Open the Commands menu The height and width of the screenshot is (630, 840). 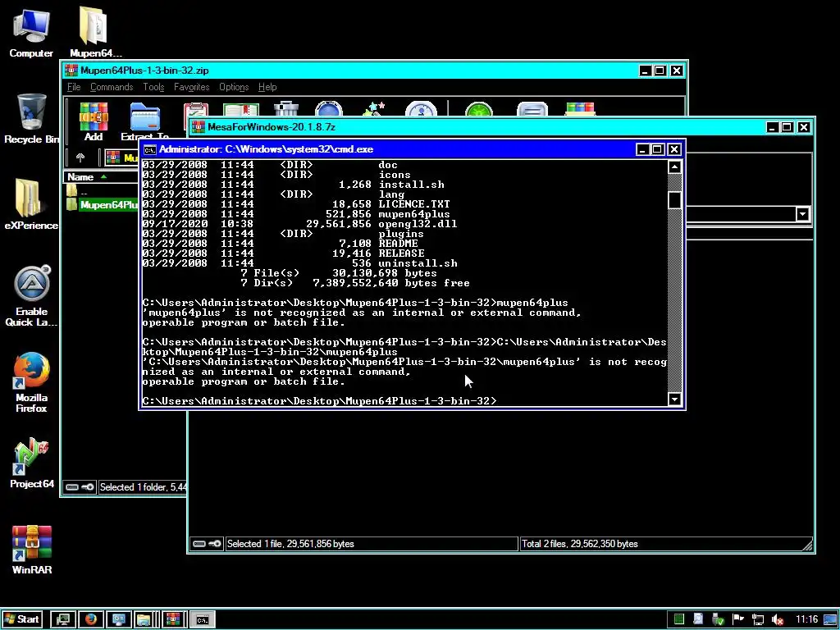pos(112,87)
